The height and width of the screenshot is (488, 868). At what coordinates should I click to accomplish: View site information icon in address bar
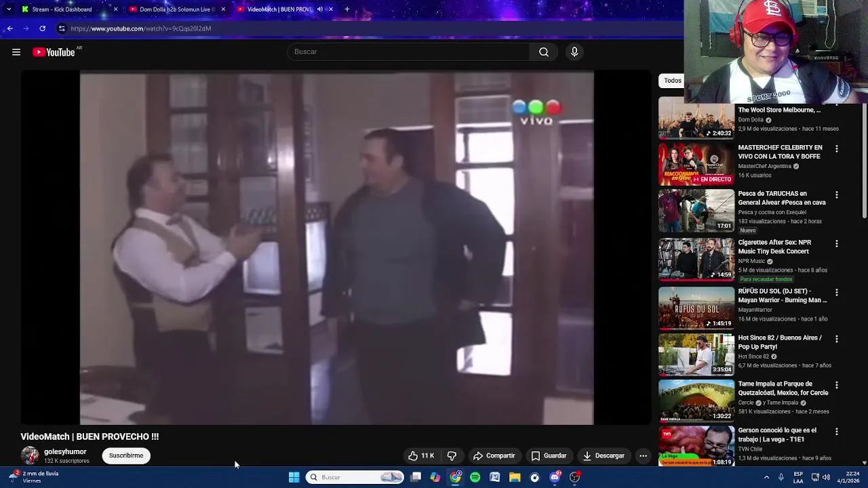coord(62,28)
